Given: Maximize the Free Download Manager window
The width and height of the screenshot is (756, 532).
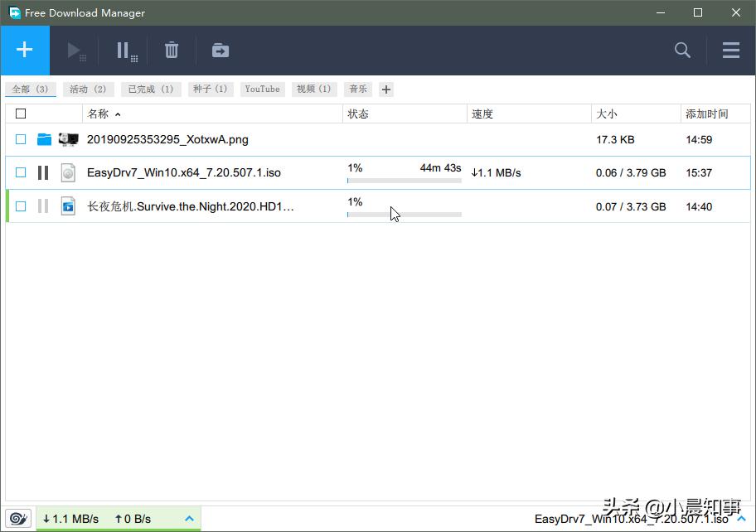Looking at the screenshot, I should point(698,12).
